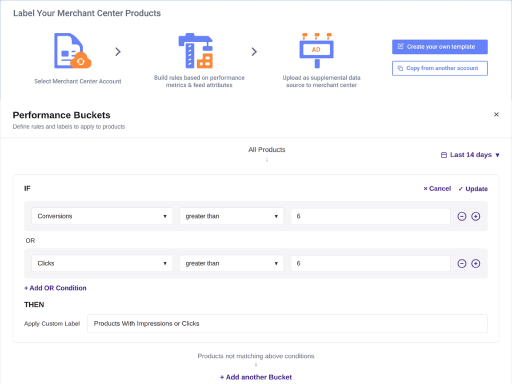
Task: Cancel the bucket rule edit
Action: pos(437,189)
